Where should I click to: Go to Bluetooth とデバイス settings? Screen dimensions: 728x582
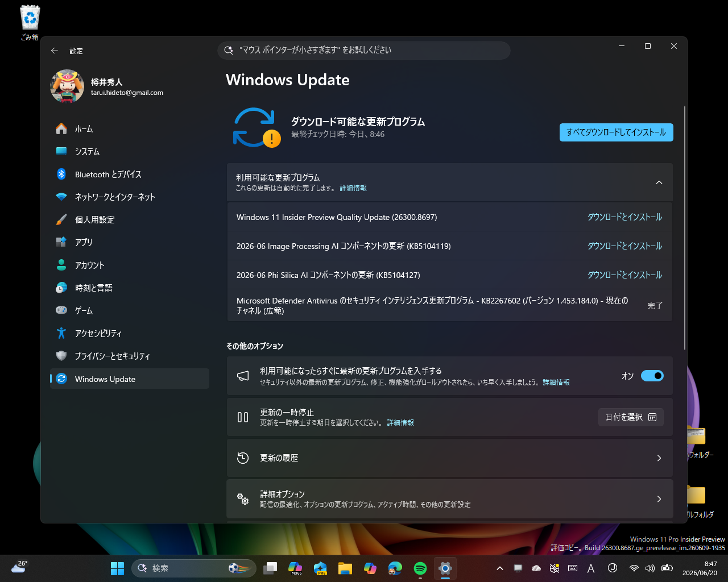130,174
